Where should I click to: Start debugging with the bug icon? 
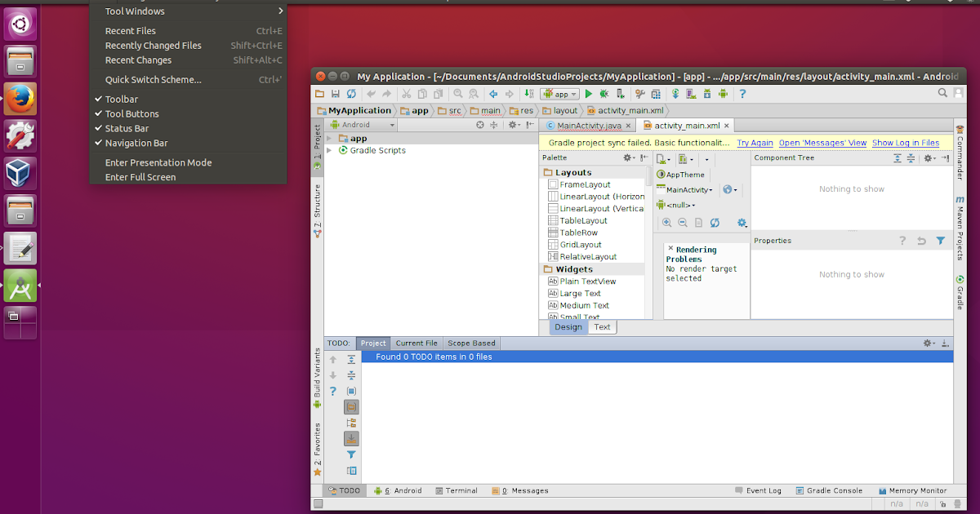[604, 94]
